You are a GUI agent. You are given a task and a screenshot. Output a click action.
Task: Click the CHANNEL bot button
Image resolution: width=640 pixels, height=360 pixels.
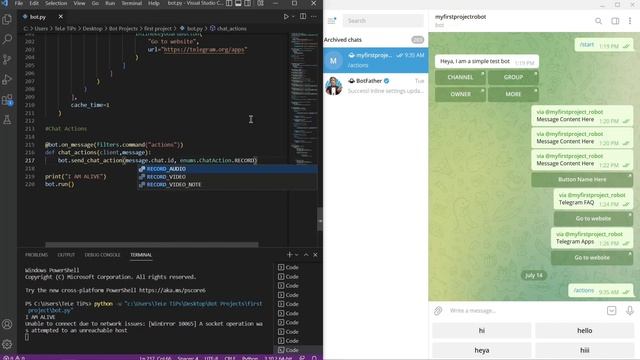[460, 77]
